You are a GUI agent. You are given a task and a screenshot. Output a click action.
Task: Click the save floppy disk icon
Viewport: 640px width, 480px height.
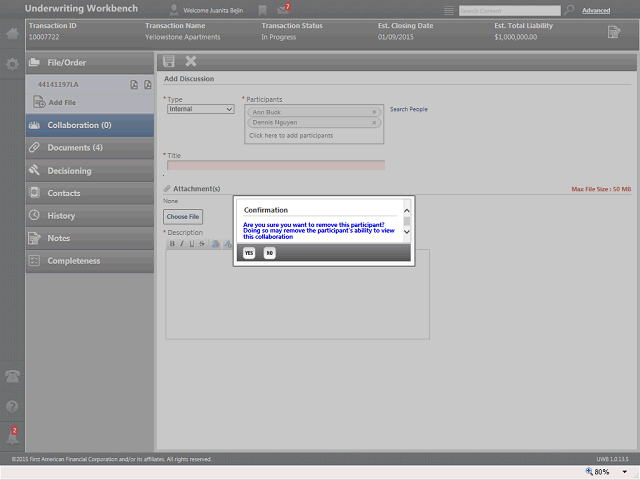click(169, 61)
